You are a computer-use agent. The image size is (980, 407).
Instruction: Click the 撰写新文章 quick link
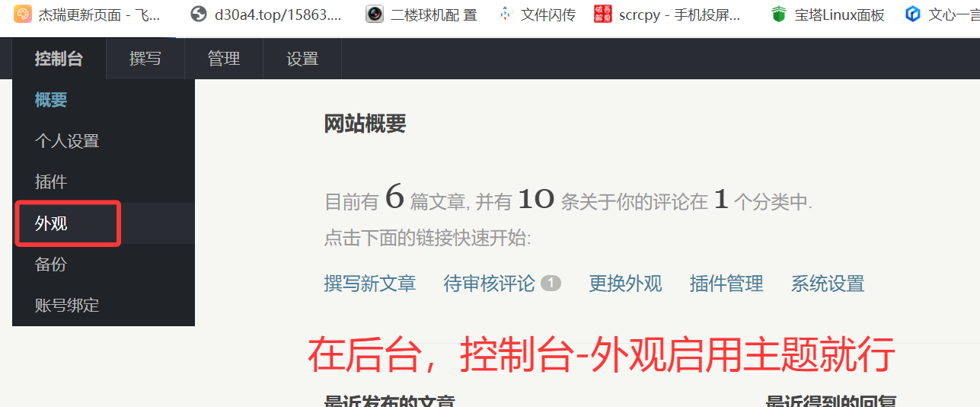(x=370, y=284)
